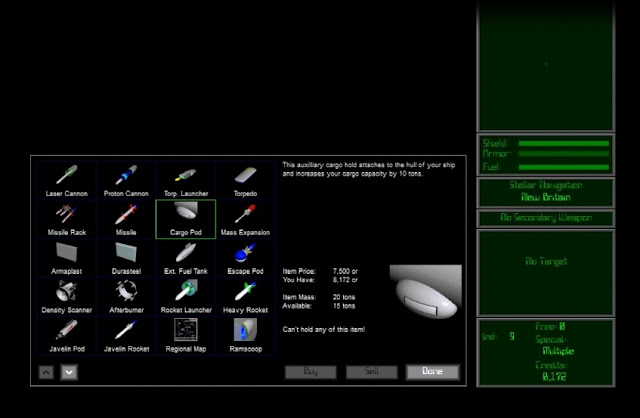This screenshot has width=640, height=418.
Task: Click the Cargo Pod preview image
Action: pos(426,292)
